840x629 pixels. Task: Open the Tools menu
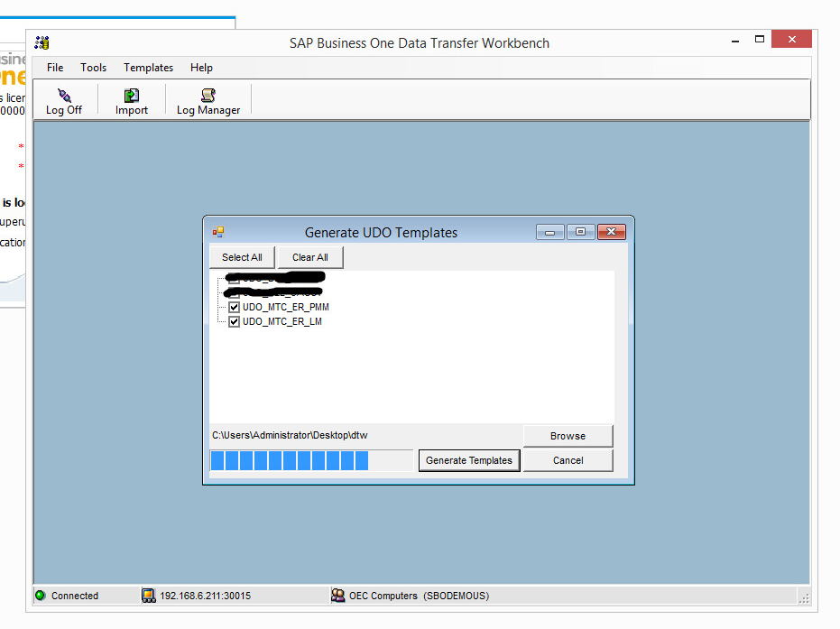tap(93, 68)
